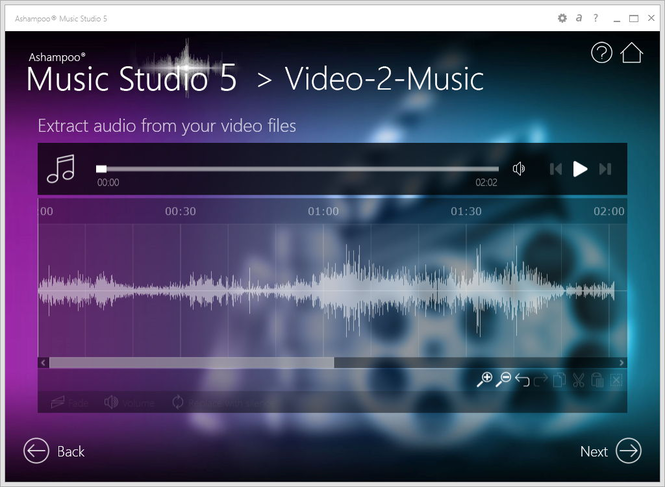Apply Fade effect
The image size is (665, 487).
coord(70,402)
